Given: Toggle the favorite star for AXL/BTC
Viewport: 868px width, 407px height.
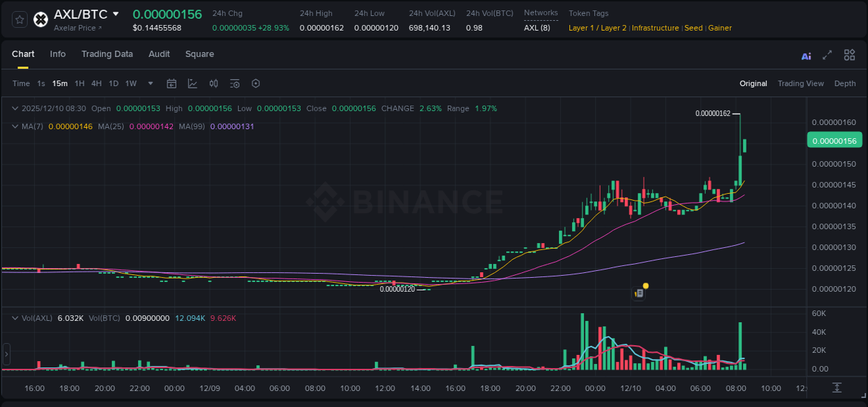Looking at the screenshot, I should [19, 19].
